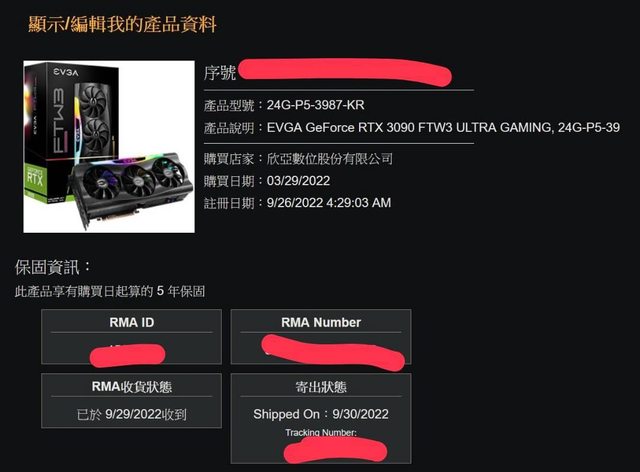Click the redacted Tracking Number link

pos(335,450)
